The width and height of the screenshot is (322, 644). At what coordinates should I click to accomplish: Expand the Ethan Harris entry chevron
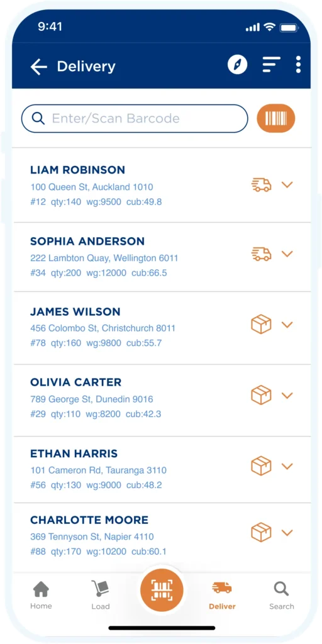[287, 466]
